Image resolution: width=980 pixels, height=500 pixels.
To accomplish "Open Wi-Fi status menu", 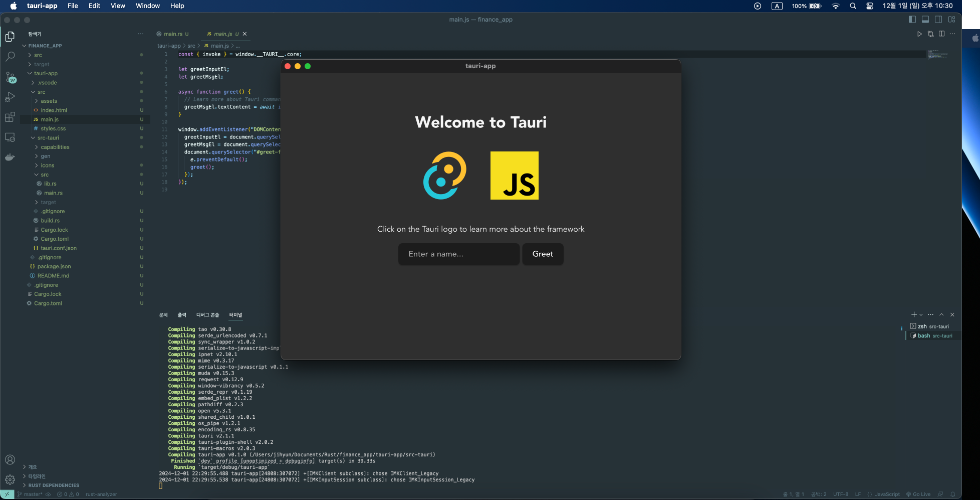I will pyautogui.click(x=836, y=6).
